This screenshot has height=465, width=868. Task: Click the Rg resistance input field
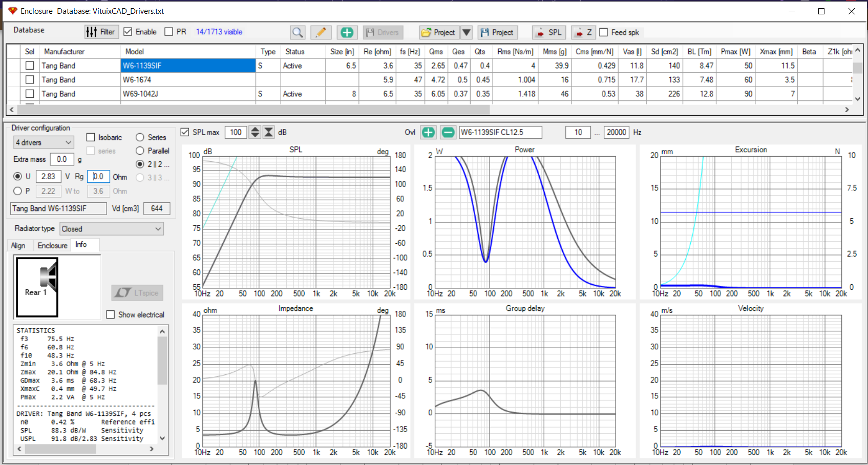click(x=98, y=176)
